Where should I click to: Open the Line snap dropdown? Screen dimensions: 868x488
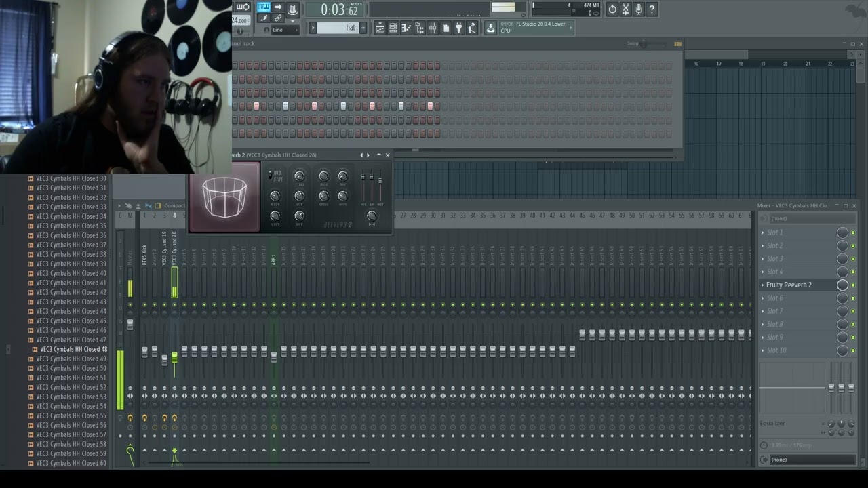coord(285,30)
